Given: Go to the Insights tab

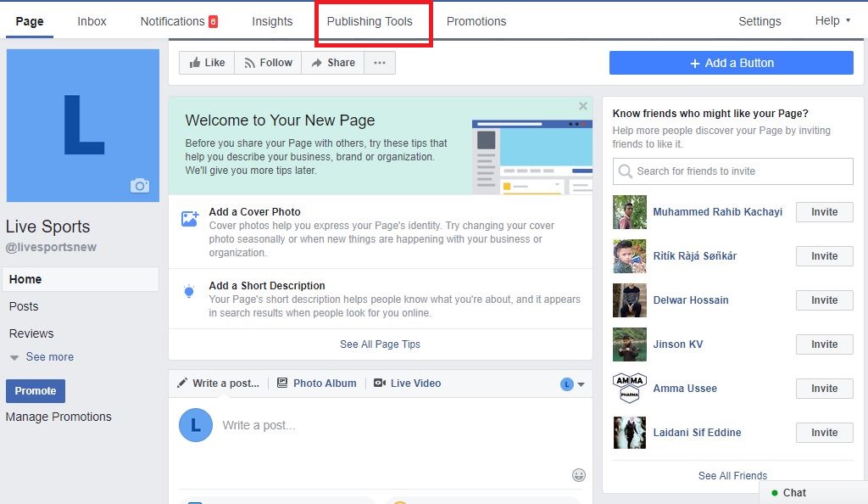Looking at the screenshot, I should (272, 21).
